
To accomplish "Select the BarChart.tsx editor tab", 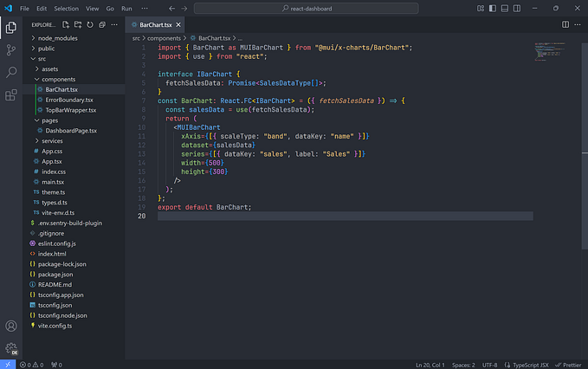I will [x=155, y=25].
